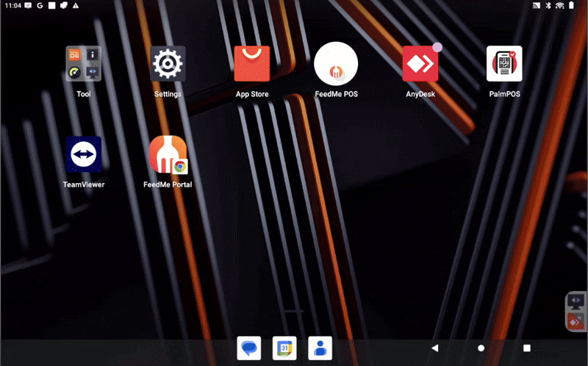
Task: Open the Tool folder
Action: (x=83, y=64)
